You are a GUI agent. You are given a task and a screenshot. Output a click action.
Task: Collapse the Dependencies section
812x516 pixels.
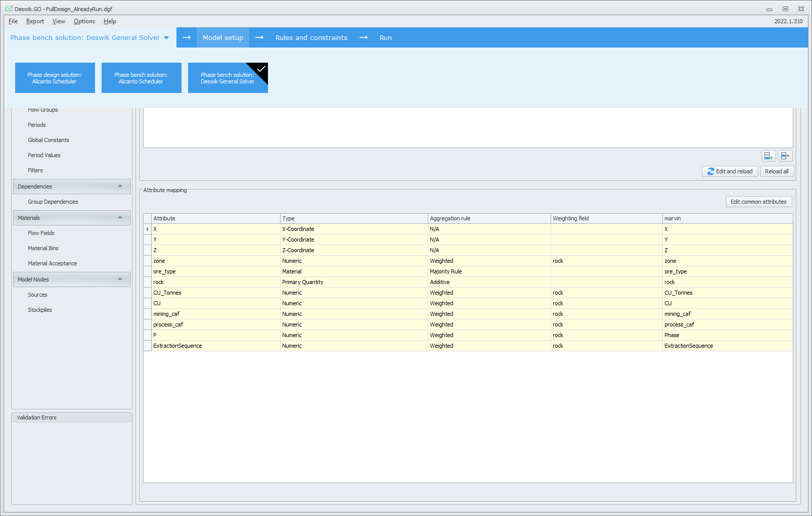coord(120,186)
